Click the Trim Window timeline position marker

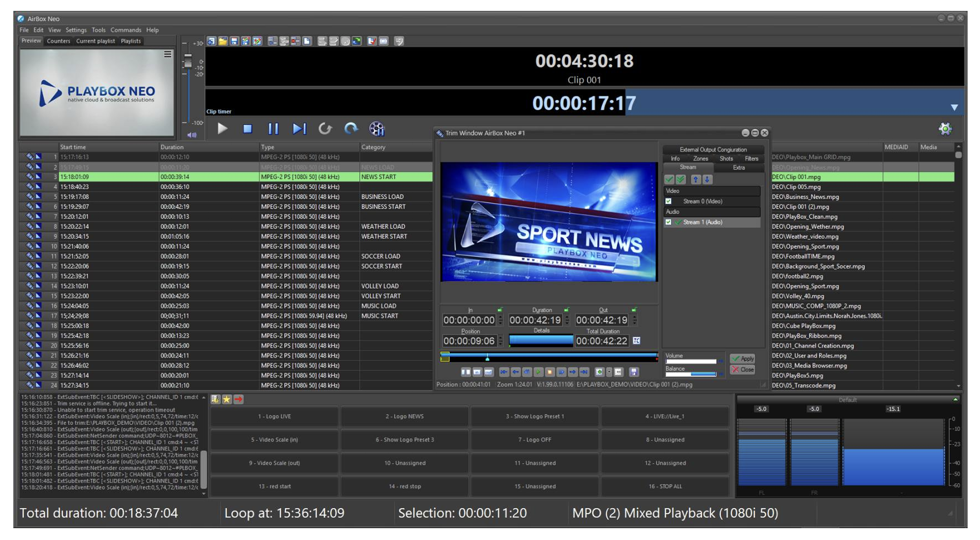pos(488,357)
